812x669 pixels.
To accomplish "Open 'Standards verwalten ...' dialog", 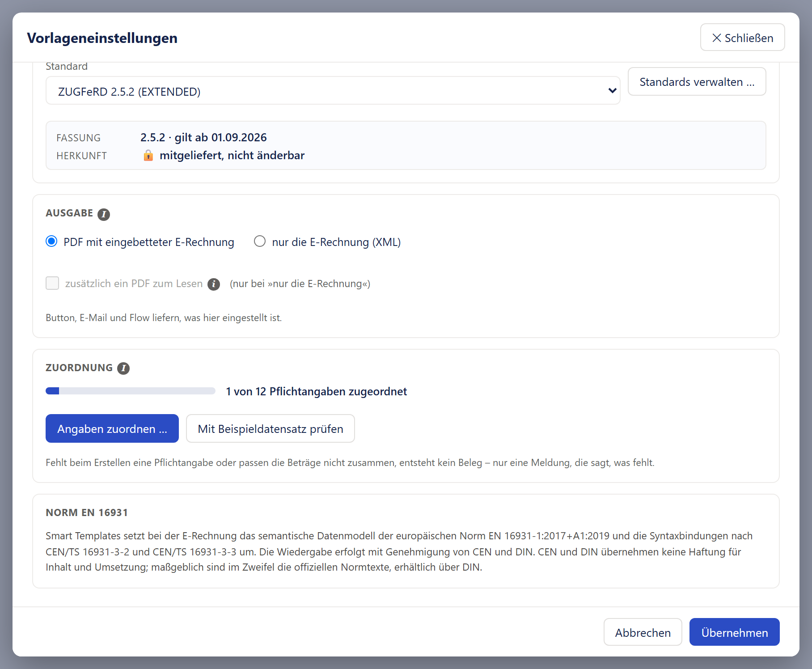I will (697, 81).
